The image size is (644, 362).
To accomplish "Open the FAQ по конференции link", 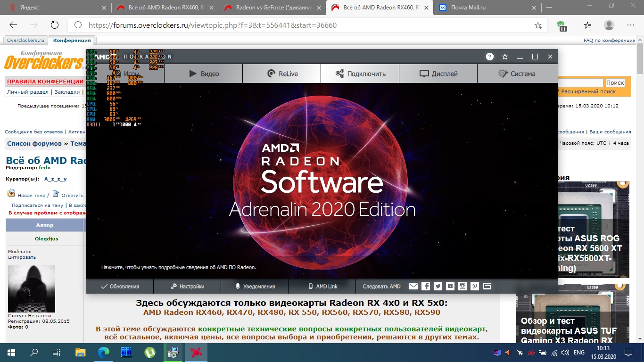I will pyautogui.click(x=610, y=41).
